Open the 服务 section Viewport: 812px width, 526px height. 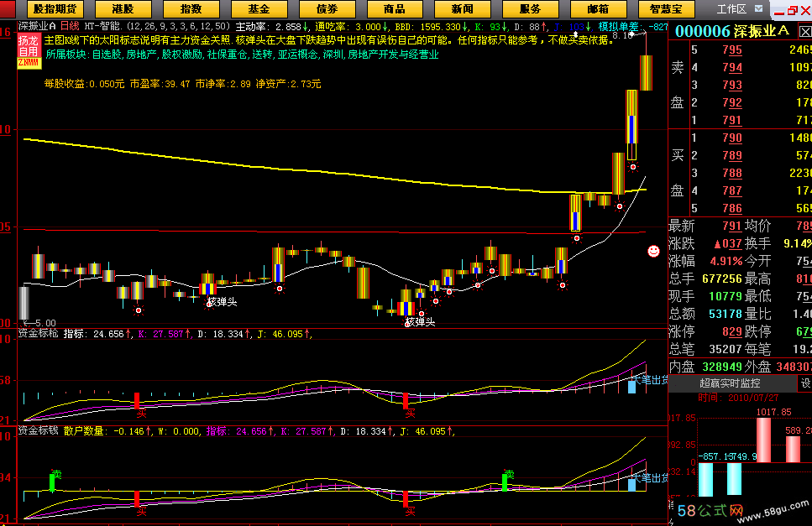(531, 8)
